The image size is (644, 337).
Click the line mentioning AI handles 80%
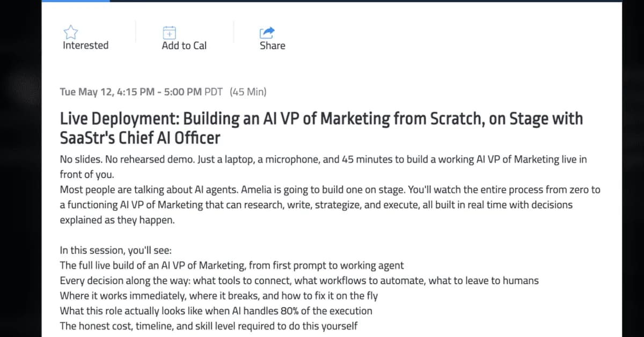(215, 310)
